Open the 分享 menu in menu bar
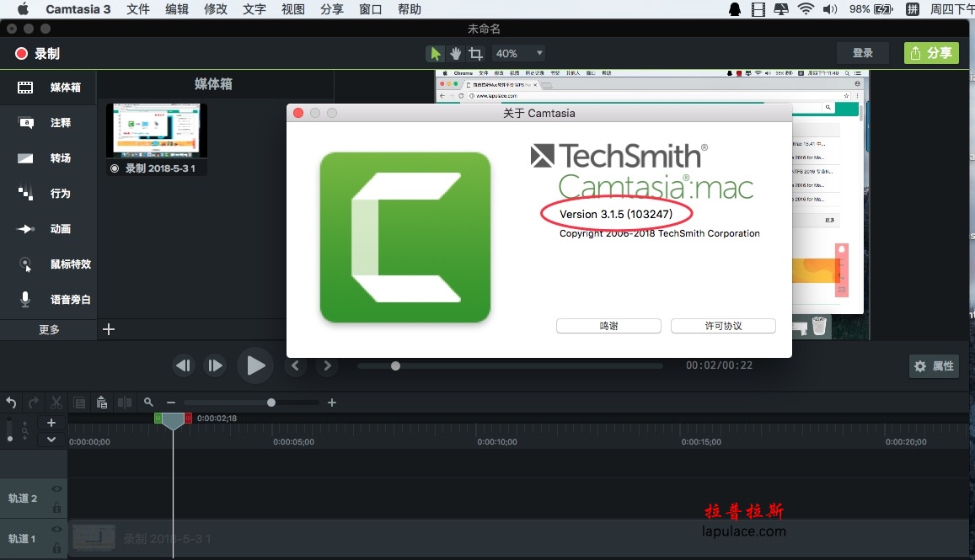Image resolution: width=975 pixels, height=560 pixels. click(x=332, y=9)
